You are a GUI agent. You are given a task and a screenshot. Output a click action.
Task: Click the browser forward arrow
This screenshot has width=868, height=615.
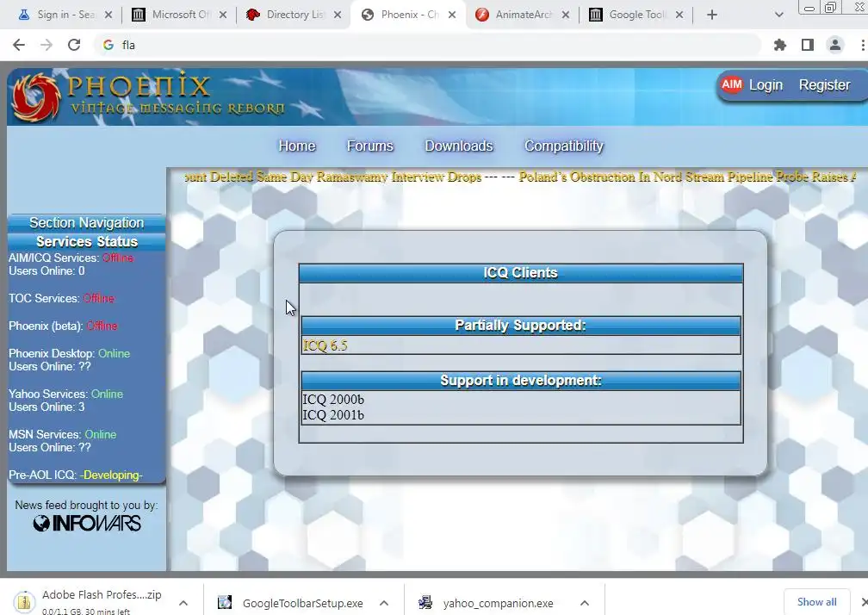(x=46, y=45)
